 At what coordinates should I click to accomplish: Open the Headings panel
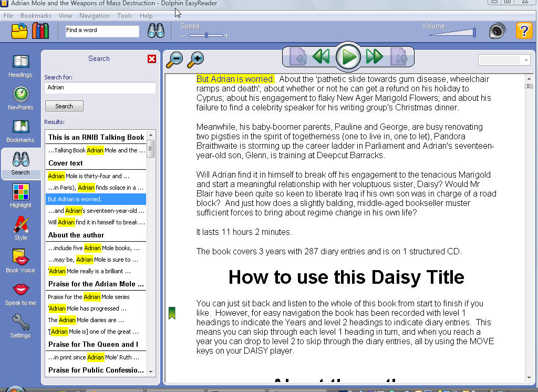(20, 66)
